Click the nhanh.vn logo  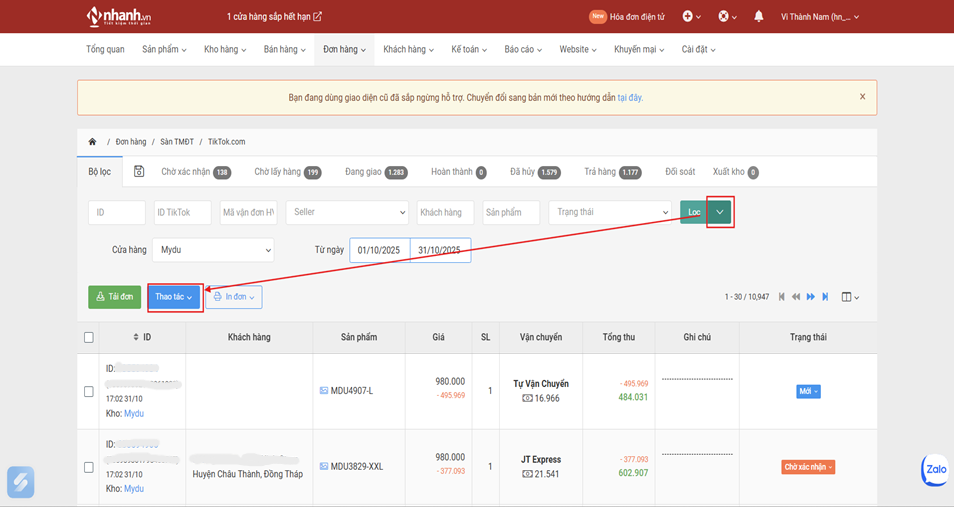(119, 16)
